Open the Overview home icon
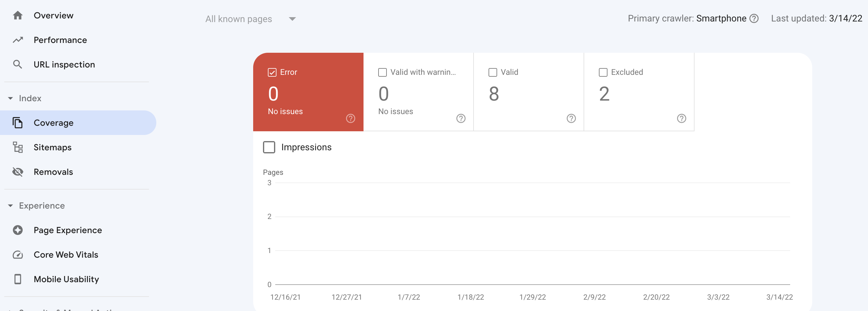The width and height of the screenshot is (868, 311). tap(18, 15)
